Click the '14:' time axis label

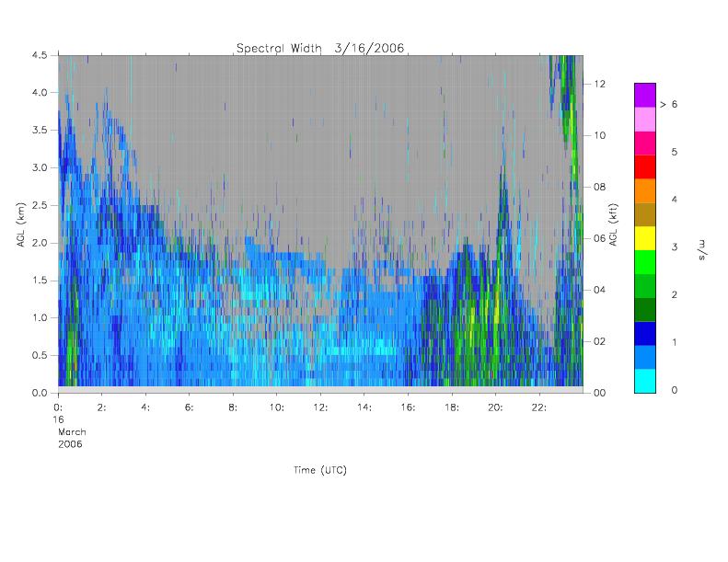point(364,407)
